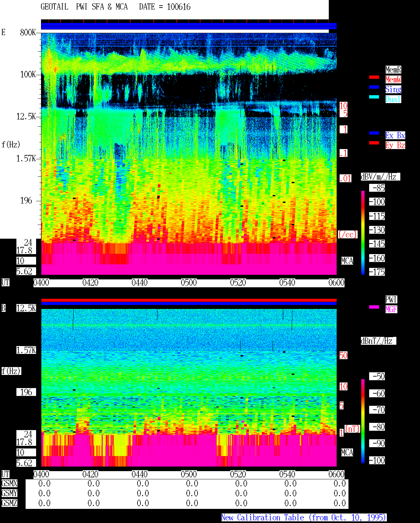This screenshot has width=420, height=523.
Task: Click the GEOTAIL PWI SFA & MCA title
Action: click(84, 7)
